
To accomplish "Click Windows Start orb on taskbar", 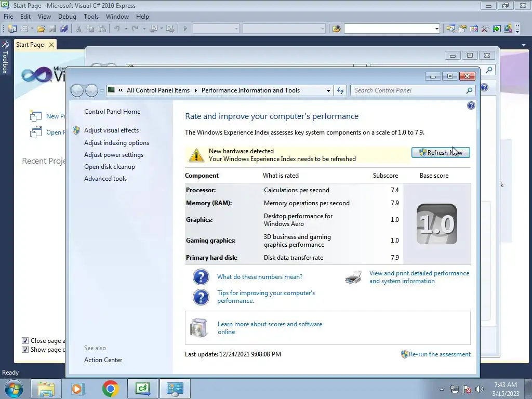I will click(x=14, y=389).
